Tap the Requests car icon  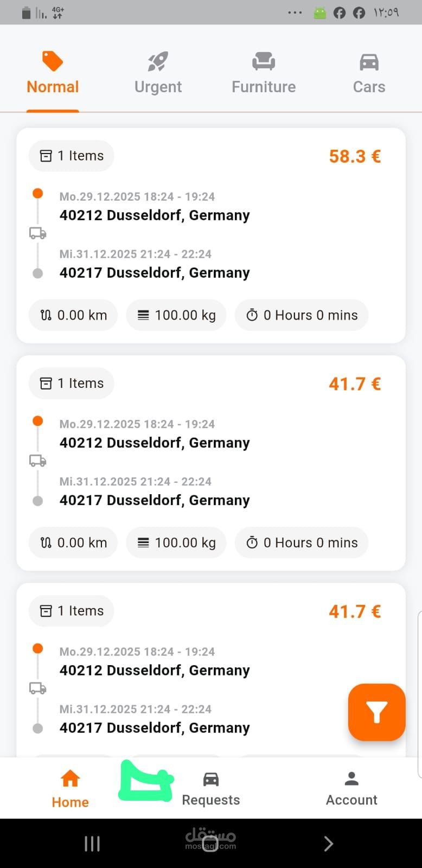coord(211,780)
